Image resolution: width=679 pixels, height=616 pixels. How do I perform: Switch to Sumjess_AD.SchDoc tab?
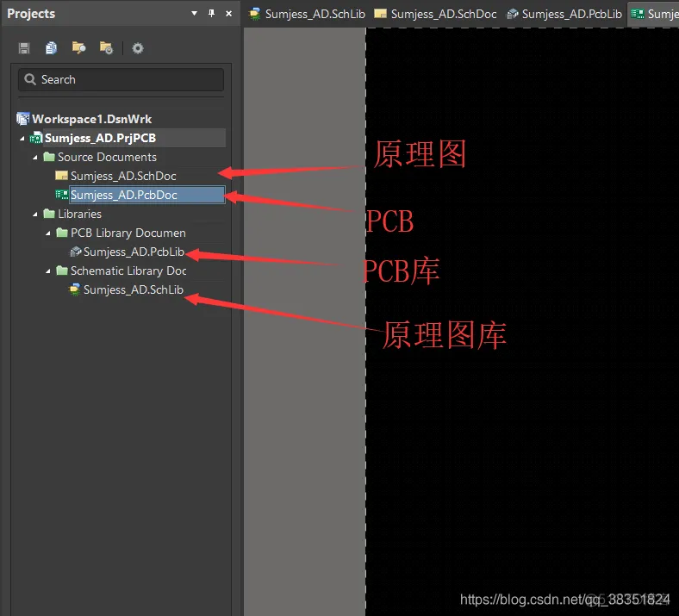point(436,14)
